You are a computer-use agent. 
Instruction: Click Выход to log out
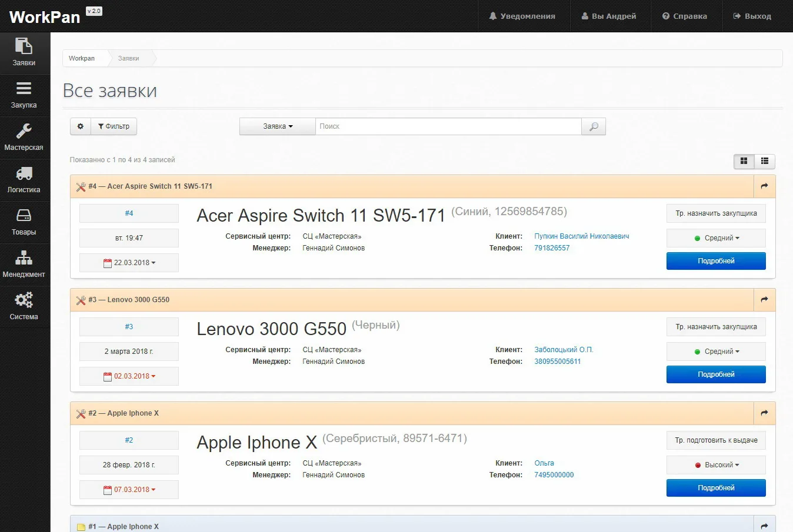[x=752, y=16]
